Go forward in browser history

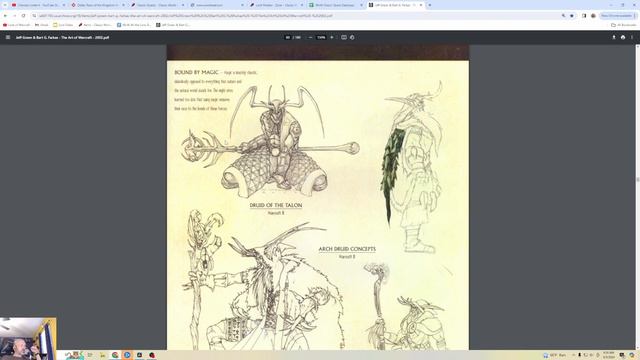point(14,16)
